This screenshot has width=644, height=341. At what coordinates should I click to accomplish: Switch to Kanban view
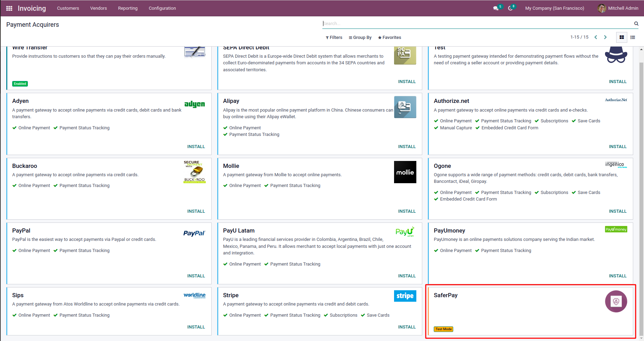coord(622,37)
